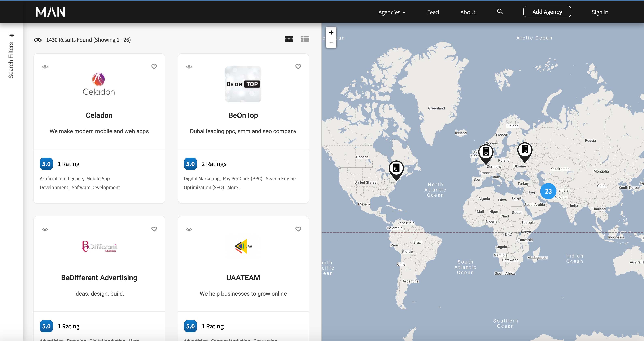The width and height of the screenshot is (644, 341).
Task: Open the Feed page
Action: 433,12
